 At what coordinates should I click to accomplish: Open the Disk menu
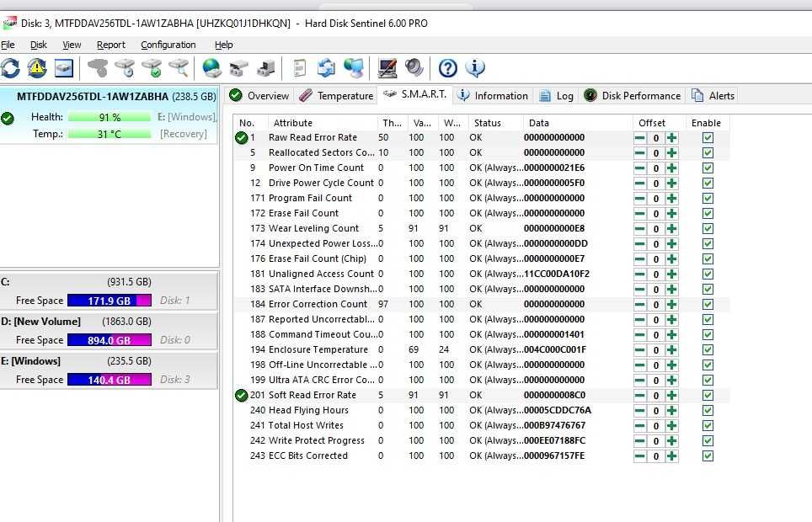click(x=38, y=45)
